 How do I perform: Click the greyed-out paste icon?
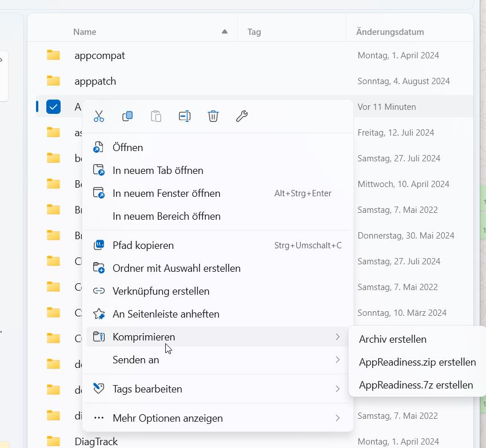(x=156, y=116)
